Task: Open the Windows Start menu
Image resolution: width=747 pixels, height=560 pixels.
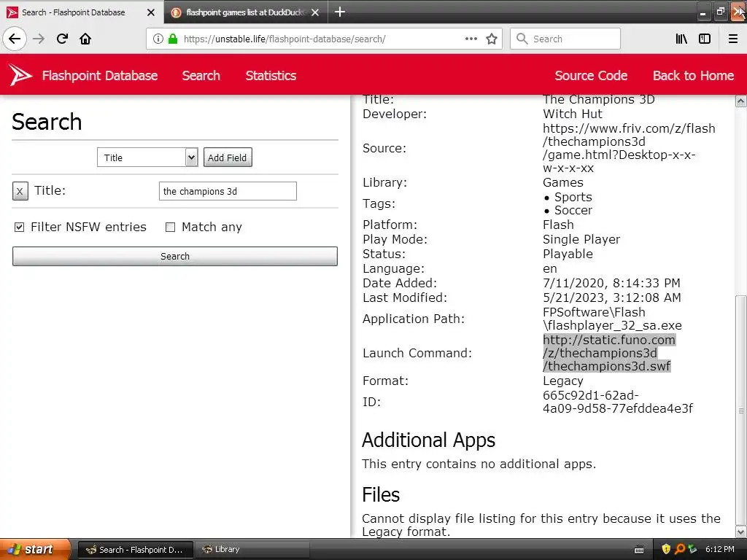Action: tap(35, 549)
